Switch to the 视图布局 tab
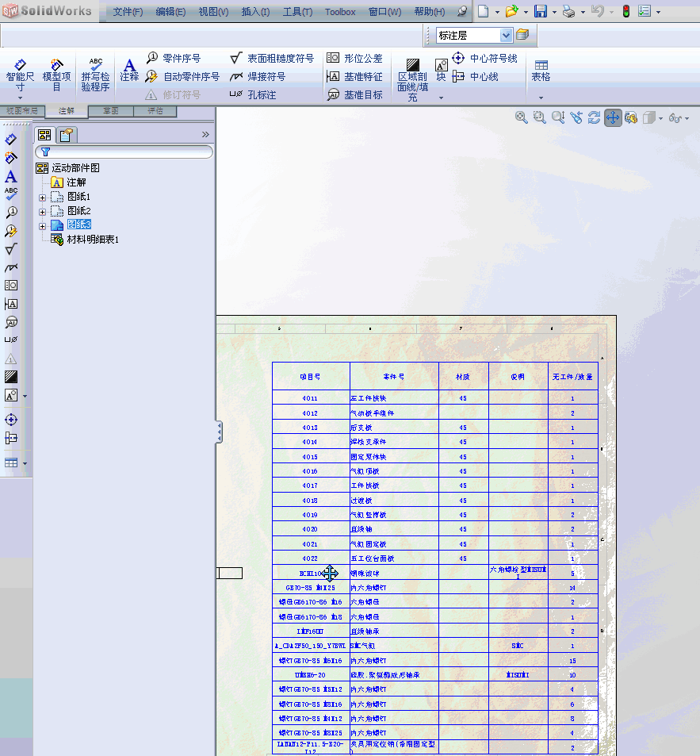 (22, 111)
